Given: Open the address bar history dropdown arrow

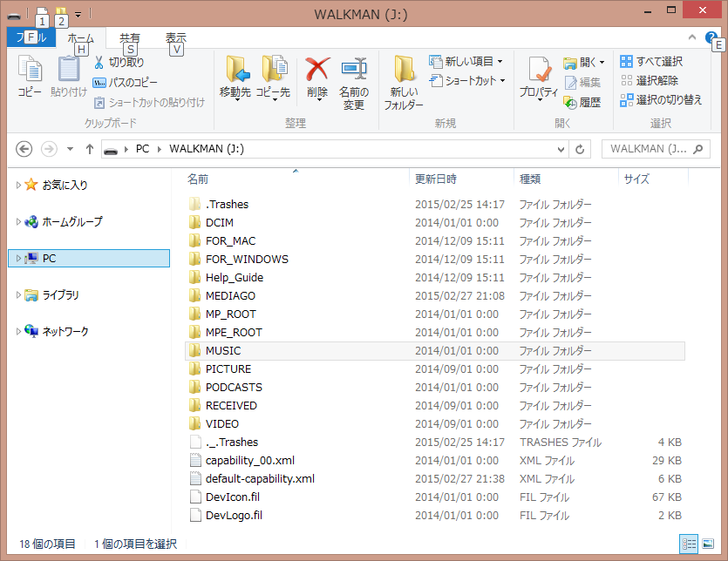Looking at the screenshot, I should click(561, 150).
